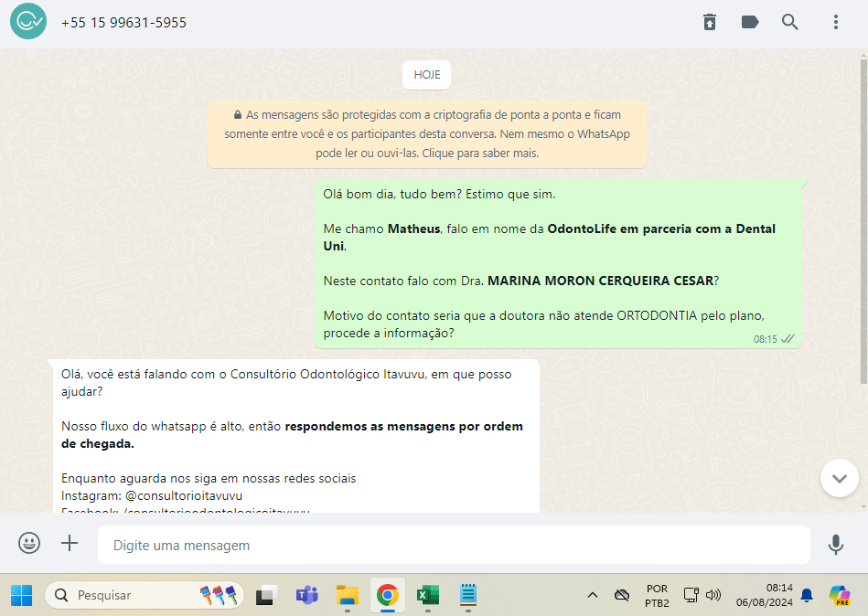The image size is (868, 616).
Task: Click the chat vertical scrollbar
Action: pyautogui.click(x=863, y=221)
